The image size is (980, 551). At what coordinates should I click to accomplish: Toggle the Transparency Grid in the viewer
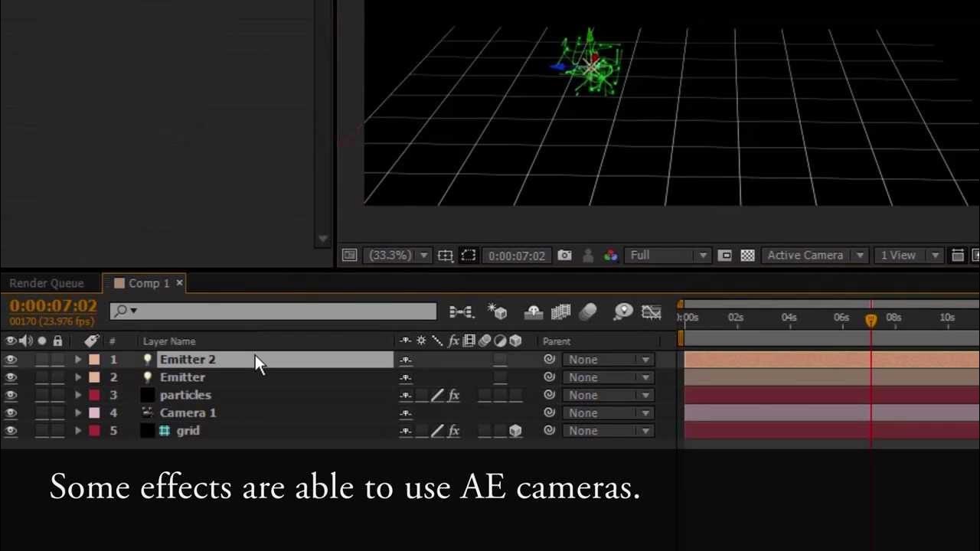747,255
